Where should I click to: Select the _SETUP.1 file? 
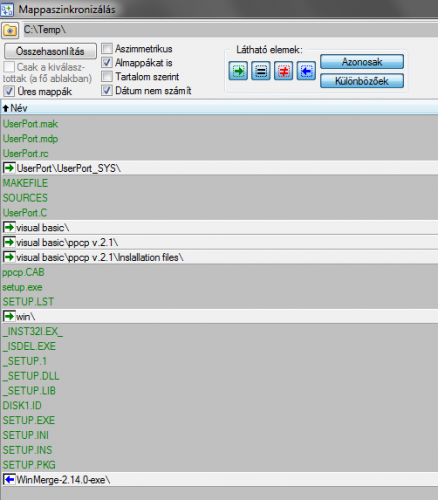25,361
